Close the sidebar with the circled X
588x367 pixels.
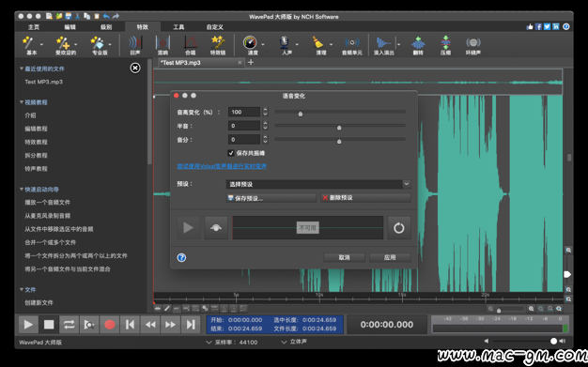[x=135, y=68]
